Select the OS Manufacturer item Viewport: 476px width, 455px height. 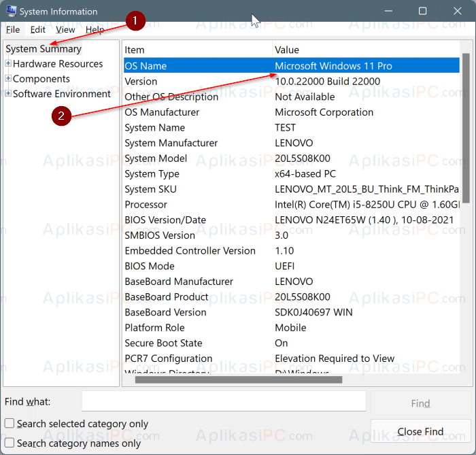pos(162,112)
